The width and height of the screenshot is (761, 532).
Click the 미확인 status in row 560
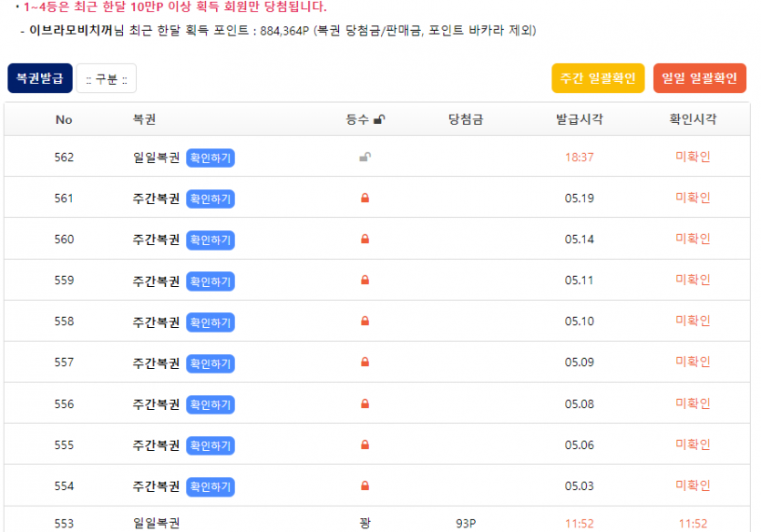coord(693,239)
